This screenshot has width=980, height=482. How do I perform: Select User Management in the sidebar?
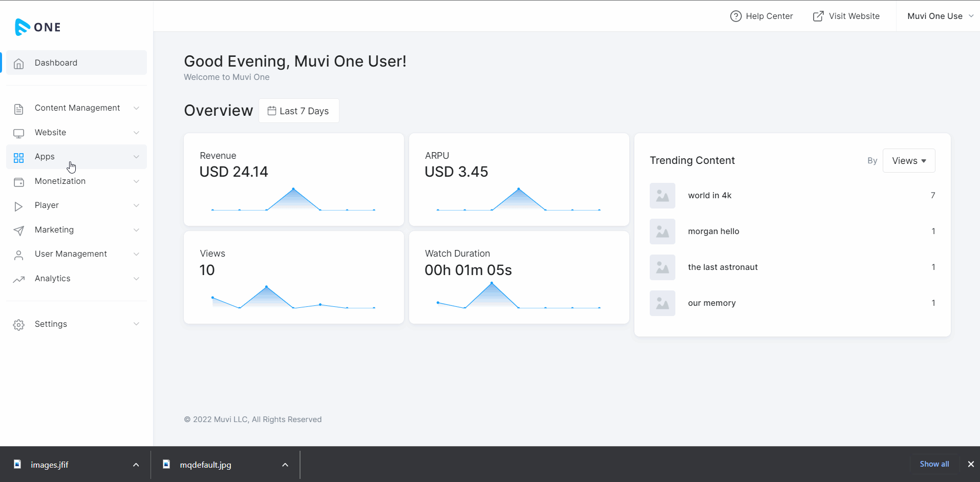(71, 254)
